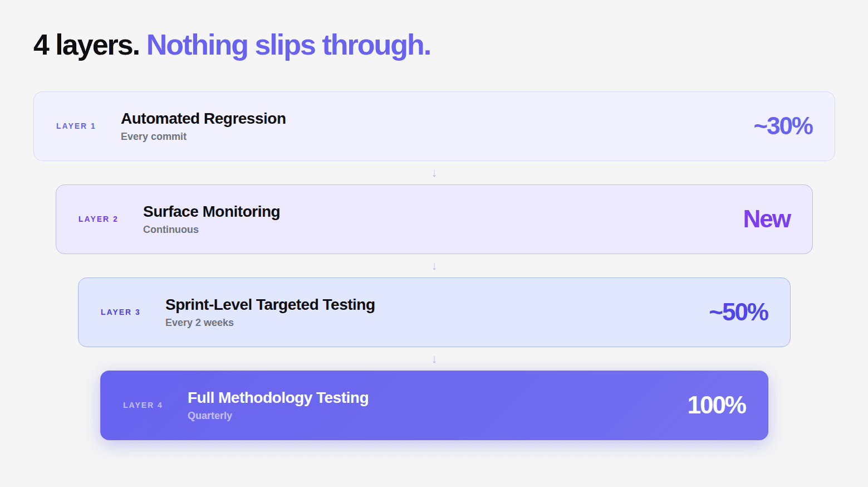Select the LAYER 1 label

tap(76, 126)
